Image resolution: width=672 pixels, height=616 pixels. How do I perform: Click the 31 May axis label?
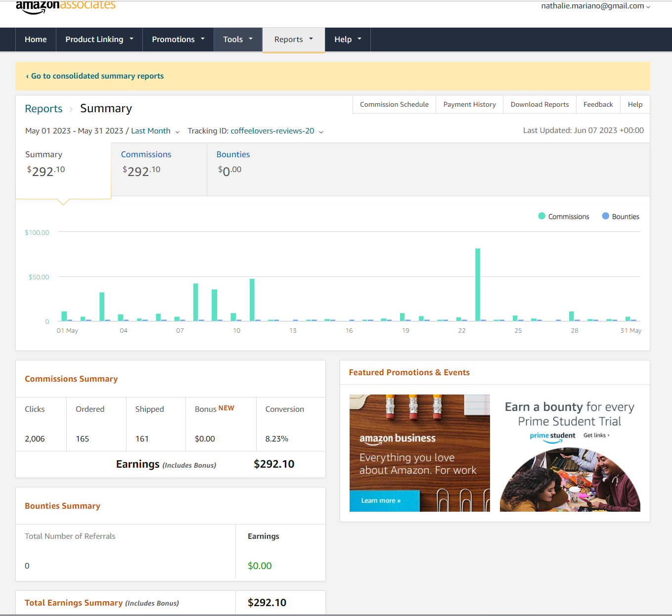point(631,331)
